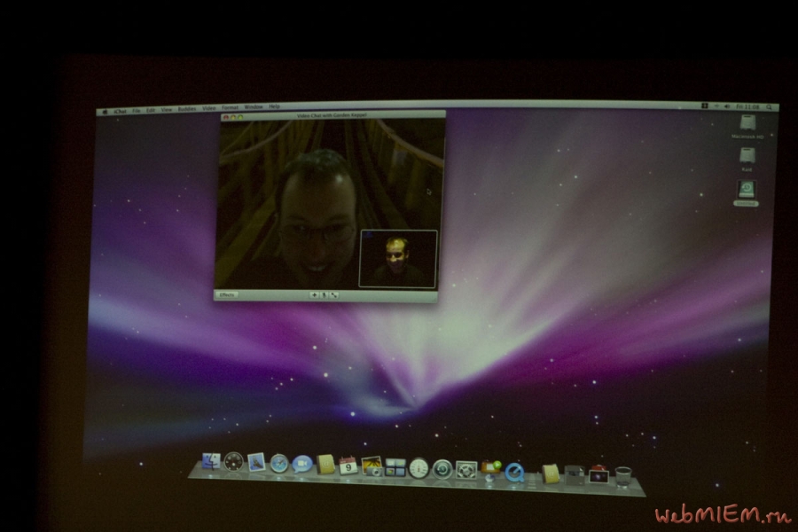Screen dimensions: 798x532
Task: Open tan book stack after Dock divider
Action: pos(550,473)
